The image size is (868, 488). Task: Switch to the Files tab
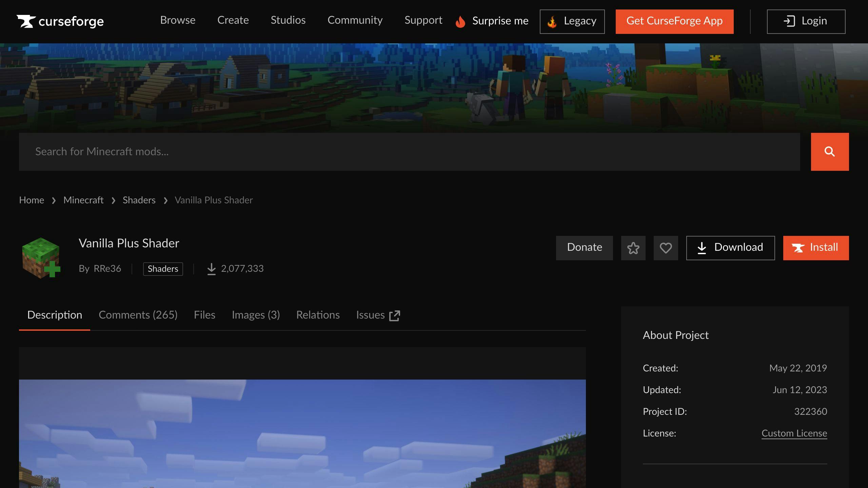coord(204,315)
